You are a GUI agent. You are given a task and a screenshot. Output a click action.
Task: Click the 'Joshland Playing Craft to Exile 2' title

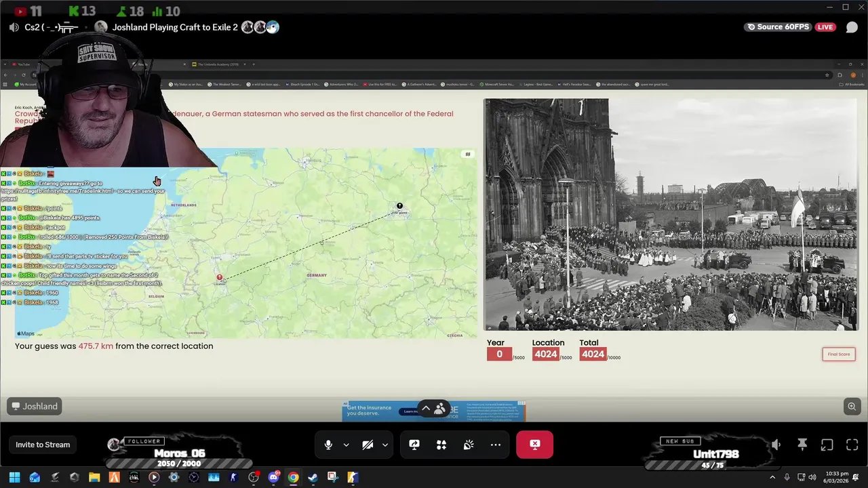175,27
